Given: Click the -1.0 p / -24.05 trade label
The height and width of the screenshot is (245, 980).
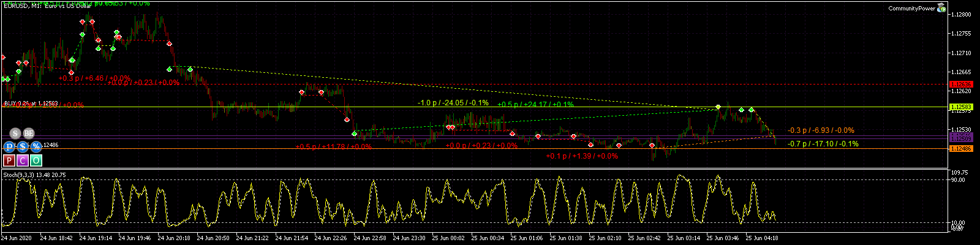Looking at the screenshot, I should point(453,103).
